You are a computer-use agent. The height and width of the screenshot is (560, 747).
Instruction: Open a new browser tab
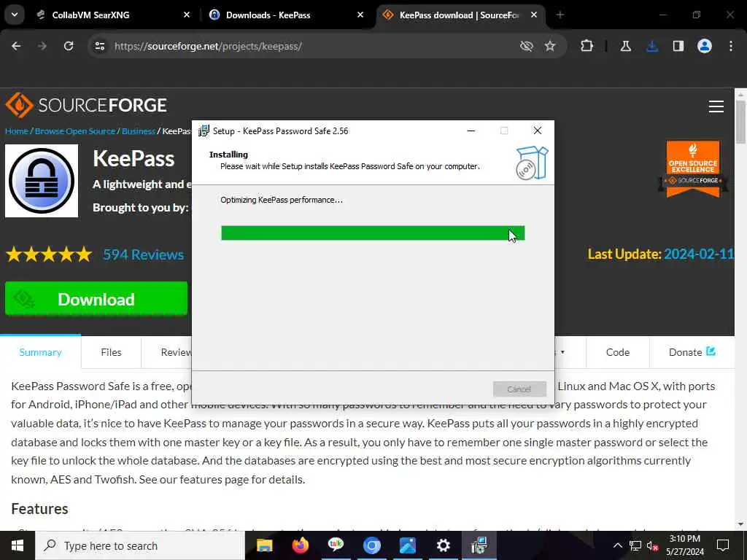[x=560, y=15]
